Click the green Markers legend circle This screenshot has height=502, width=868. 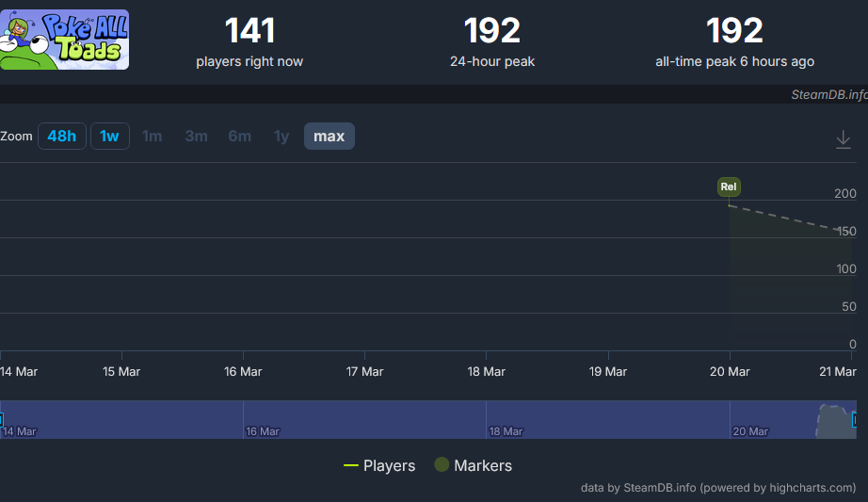(442, 464)
